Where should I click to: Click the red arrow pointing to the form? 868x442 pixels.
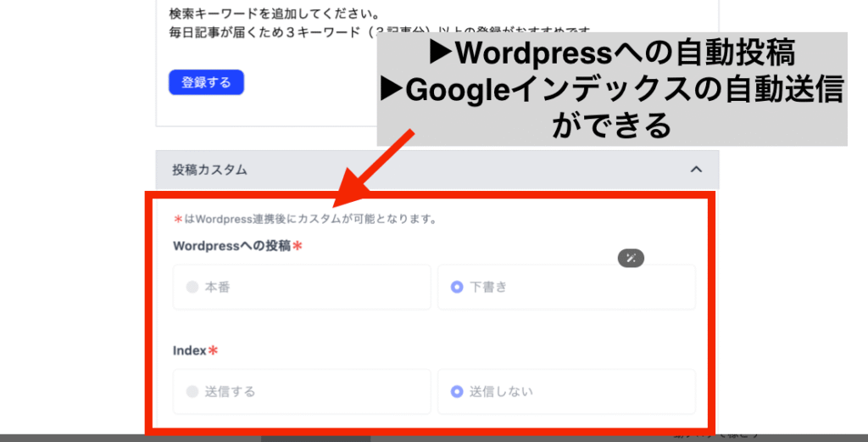pyautogui.click(x=374, y=167)
